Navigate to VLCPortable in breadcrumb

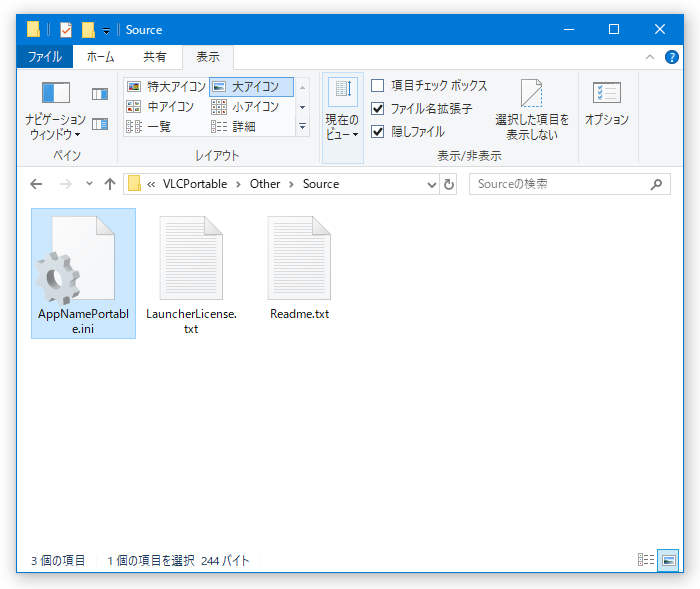pyautogui.click(x=195, y=184)
